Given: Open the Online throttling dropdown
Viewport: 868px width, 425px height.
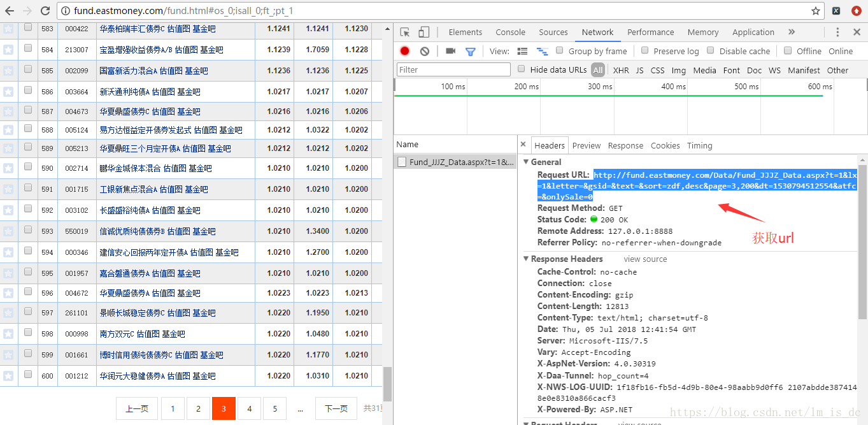Looking at the screenshot, I should [841, 51].
